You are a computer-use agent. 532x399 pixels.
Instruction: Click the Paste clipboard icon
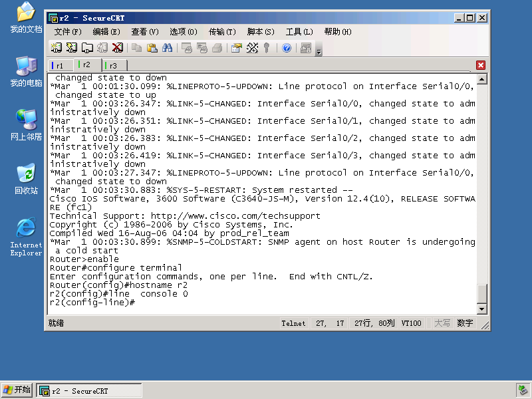coord(152,48)
